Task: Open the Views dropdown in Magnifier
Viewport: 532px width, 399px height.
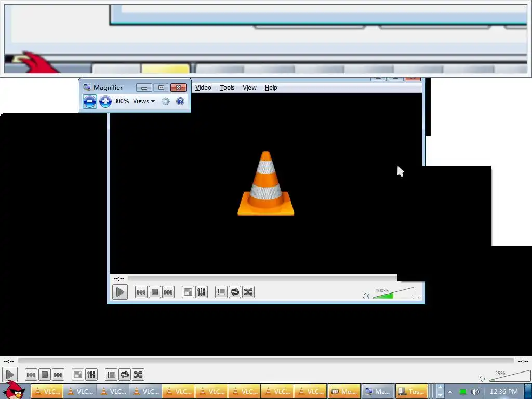Action: click(x=144, y=101)
